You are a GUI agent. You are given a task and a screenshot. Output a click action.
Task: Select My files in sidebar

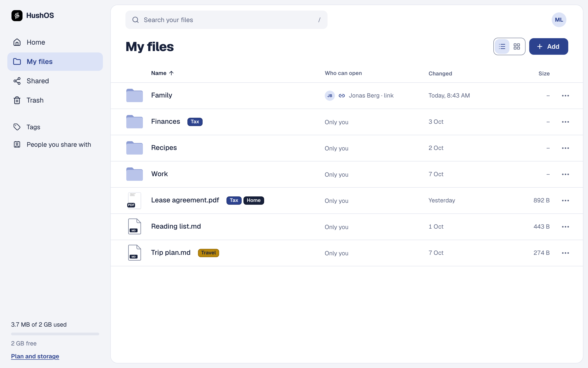[x=55, y=62]
